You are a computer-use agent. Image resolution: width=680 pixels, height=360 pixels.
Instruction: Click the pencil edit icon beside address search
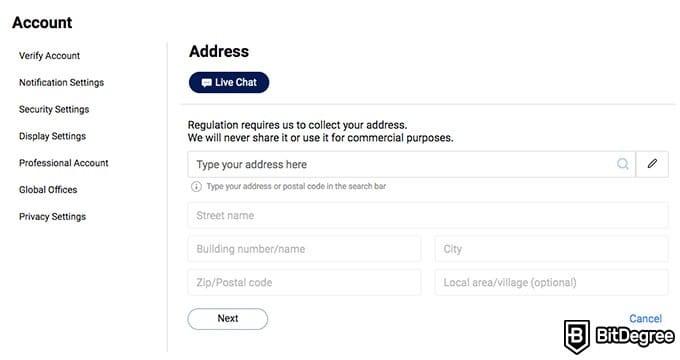(652, 164)
